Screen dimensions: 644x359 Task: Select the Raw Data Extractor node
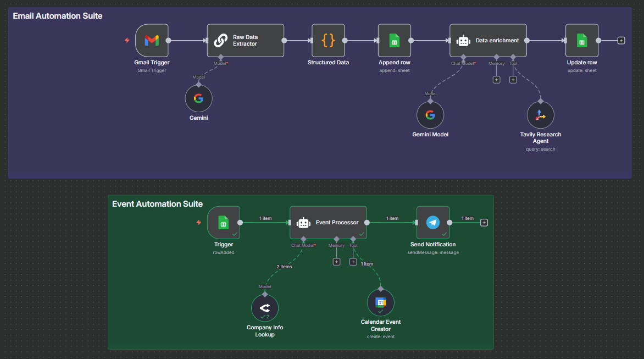245,40
